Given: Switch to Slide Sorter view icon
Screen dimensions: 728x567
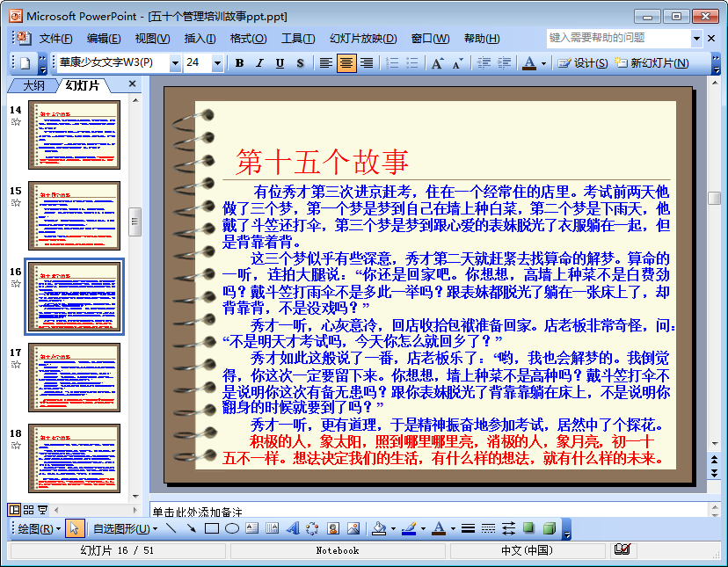Looking at the screenshot, I should (28, 510).
